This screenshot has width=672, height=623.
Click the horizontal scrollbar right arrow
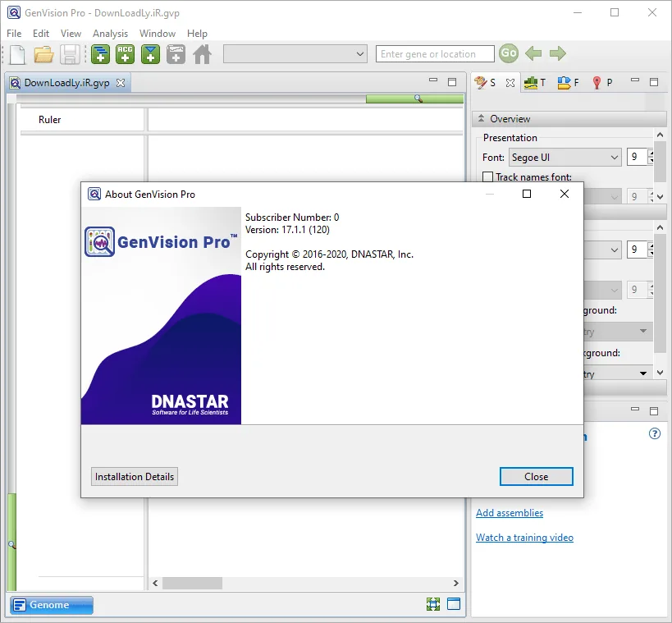pos(455,583)
